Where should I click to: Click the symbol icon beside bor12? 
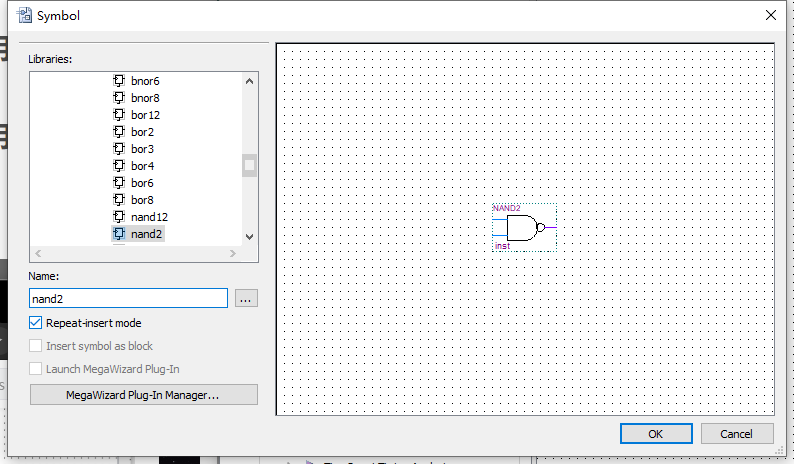coord(118,114)
